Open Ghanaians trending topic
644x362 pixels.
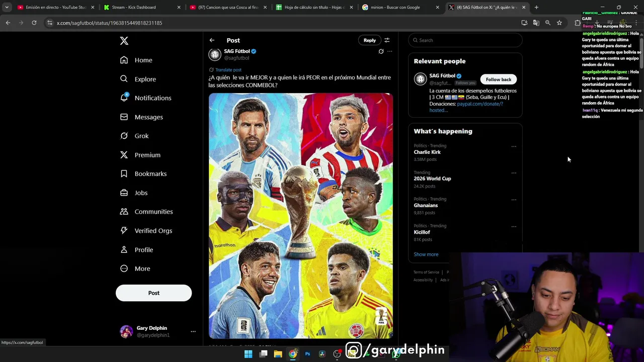click(426, 206)
